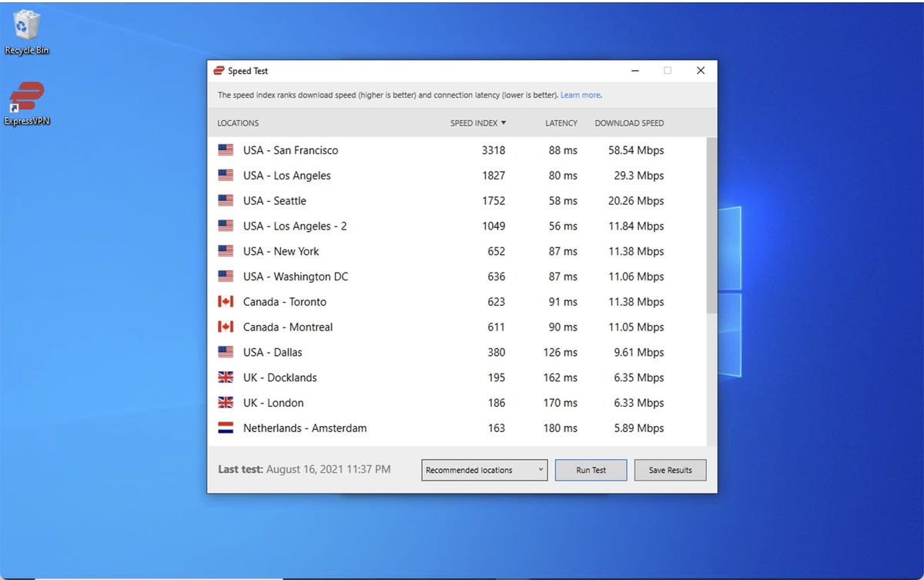Screen dimensions: 924x580
Task: Sort by the Locations column header
Action: 238,123
